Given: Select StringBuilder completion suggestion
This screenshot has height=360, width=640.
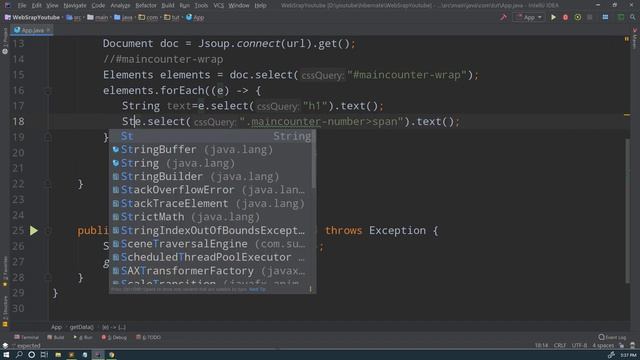Looking at the screenshot, I should click(x=212, y=177).
